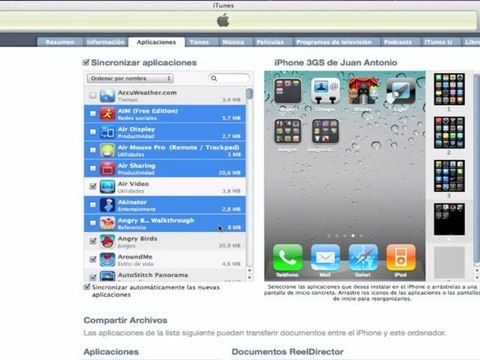480x360 pixels.
Task: Click the home screens panel scrollbar
Action: 477,168
